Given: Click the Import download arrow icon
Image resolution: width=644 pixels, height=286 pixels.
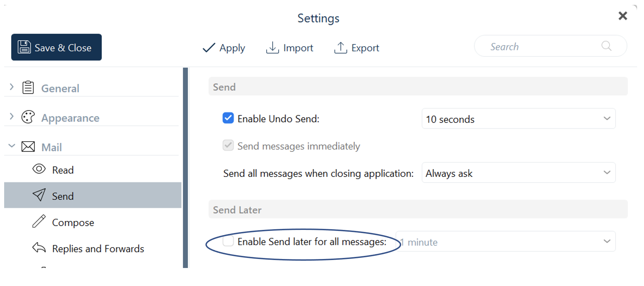Looking at the screenshot, I should tap(273, 47).
